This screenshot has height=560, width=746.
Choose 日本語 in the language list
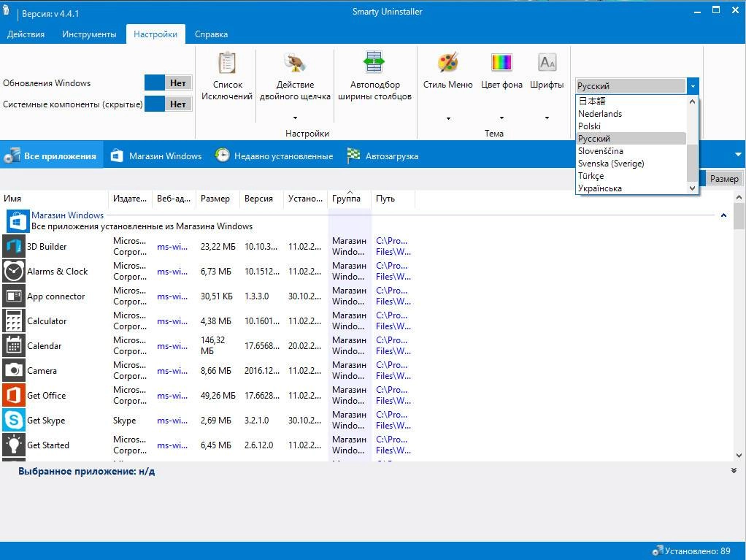point(631,101)
